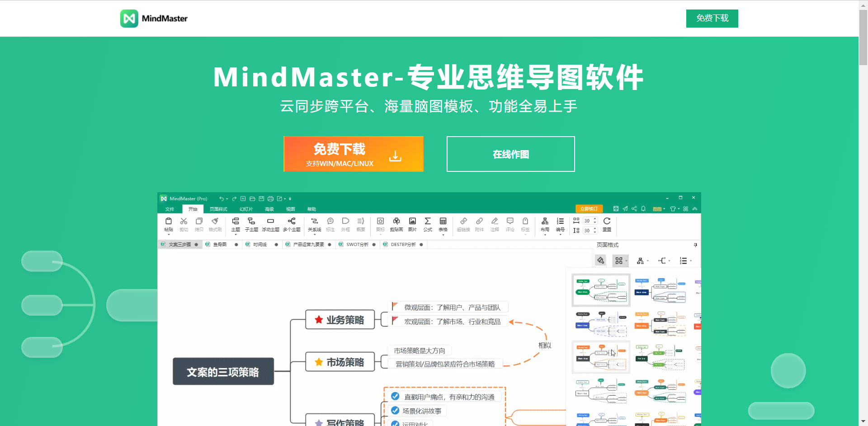Open the four-squares theme dropdown in 页面格式 panel
868x426 pixels.
point(621,260)
